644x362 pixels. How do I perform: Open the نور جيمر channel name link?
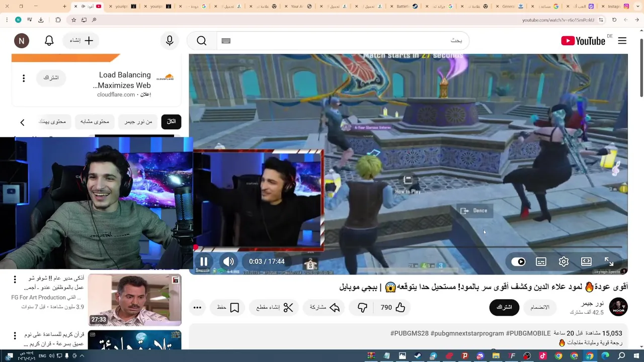(x=592, y=304)
